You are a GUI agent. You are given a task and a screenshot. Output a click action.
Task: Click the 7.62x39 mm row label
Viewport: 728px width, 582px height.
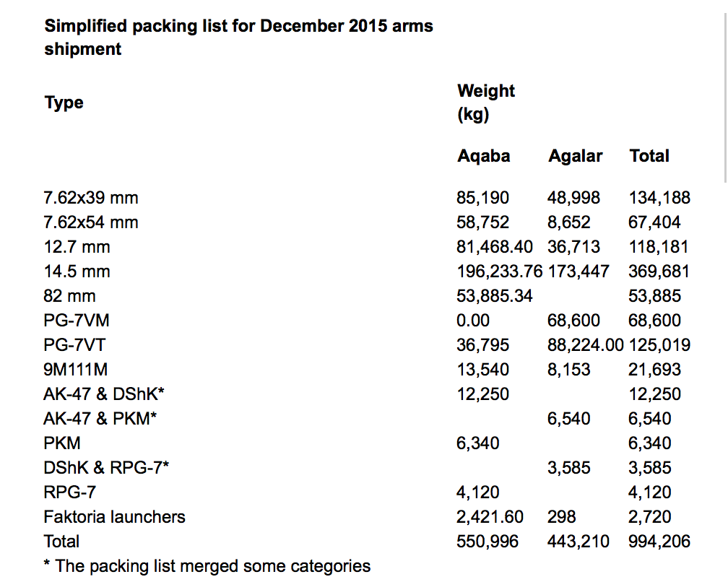(90, 198)
